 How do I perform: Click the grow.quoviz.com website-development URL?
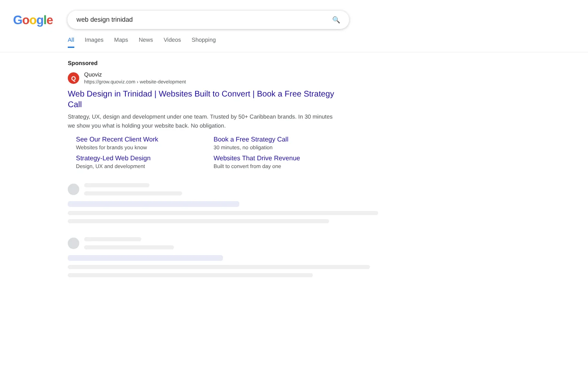click(x=135, y=82)
